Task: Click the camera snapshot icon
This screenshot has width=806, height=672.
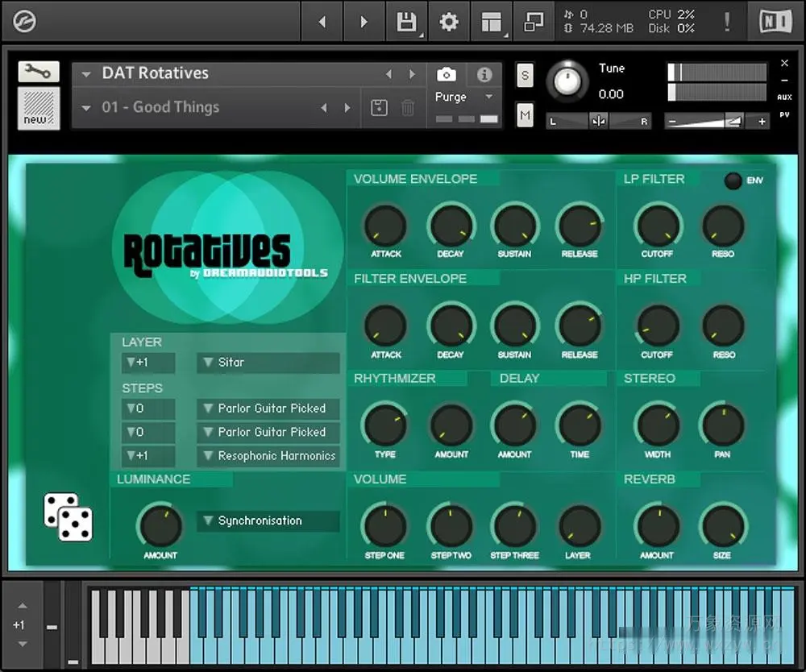Action: (447, 74)
